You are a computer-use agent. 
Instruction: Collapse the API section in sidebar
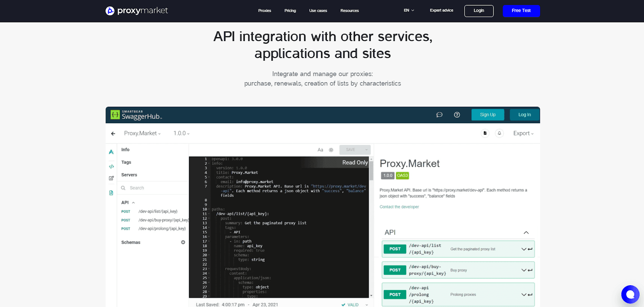[x=133, y=203]
